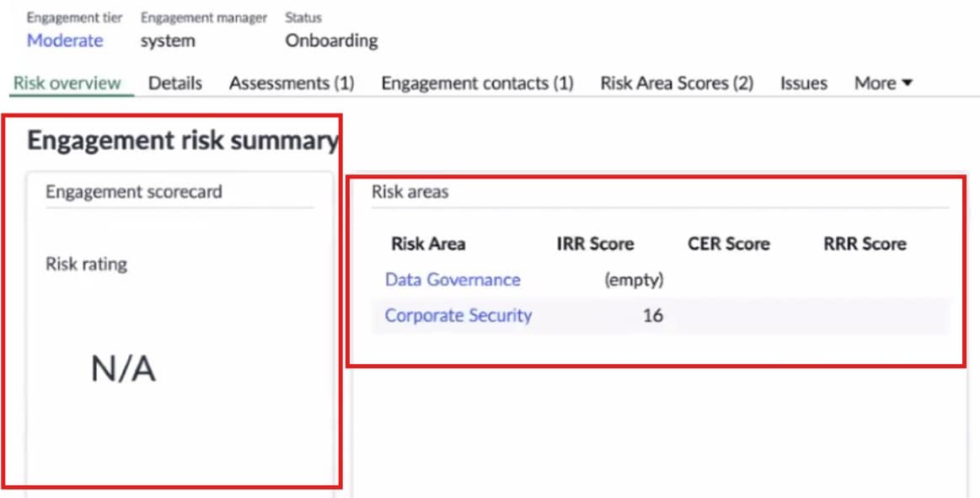Viewport: 980px width, 498px height.
Task: Click the (empty) IRR score for Data Governance
Action: (x=634, y=281)
